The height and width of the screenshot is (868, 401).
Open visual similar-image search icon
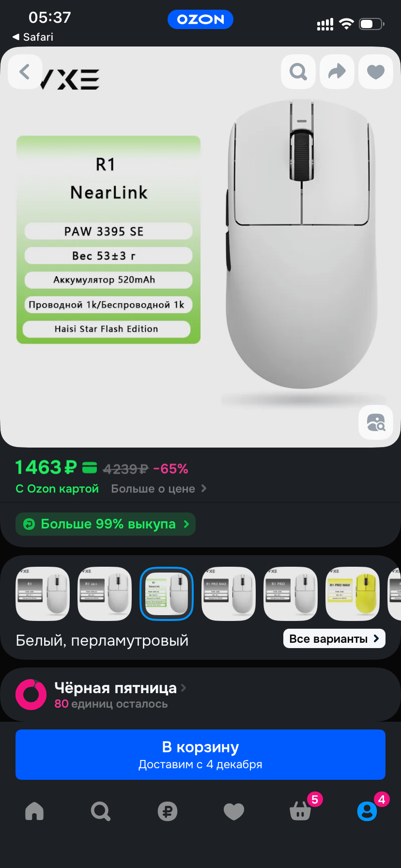coord(376,422)
